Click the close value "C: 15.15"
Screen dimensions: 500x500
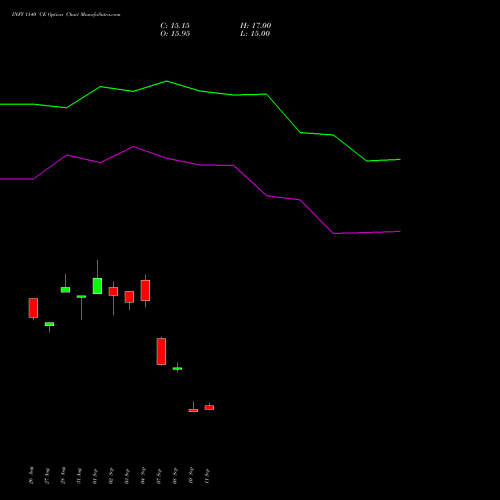[175, 26]
